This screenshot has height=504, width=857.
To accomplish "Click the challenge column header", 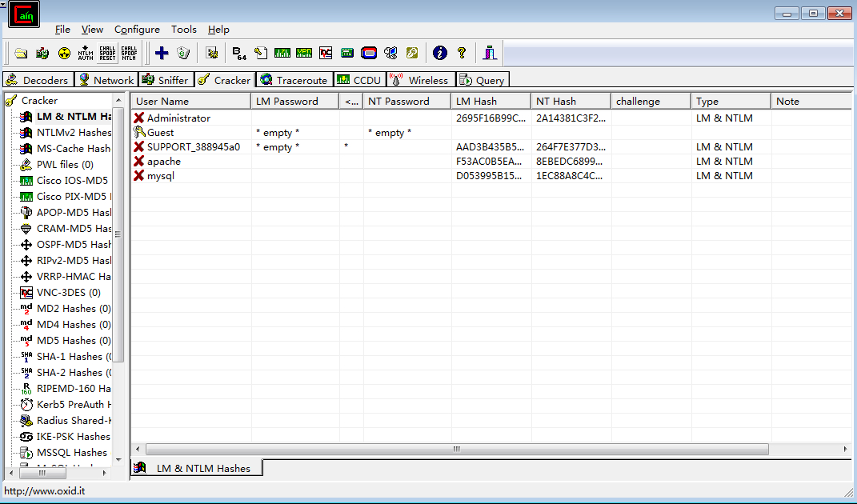I will [651, 101].
